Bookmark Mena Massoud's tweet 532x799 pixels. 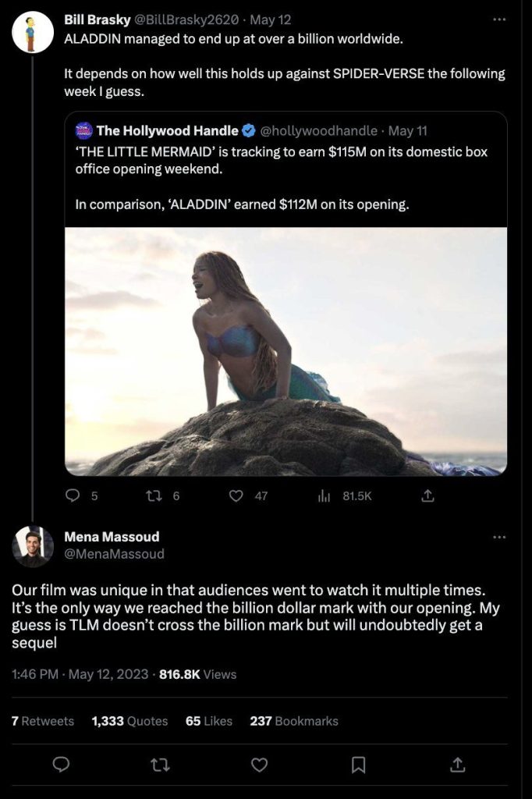click(x=359, y=765)
